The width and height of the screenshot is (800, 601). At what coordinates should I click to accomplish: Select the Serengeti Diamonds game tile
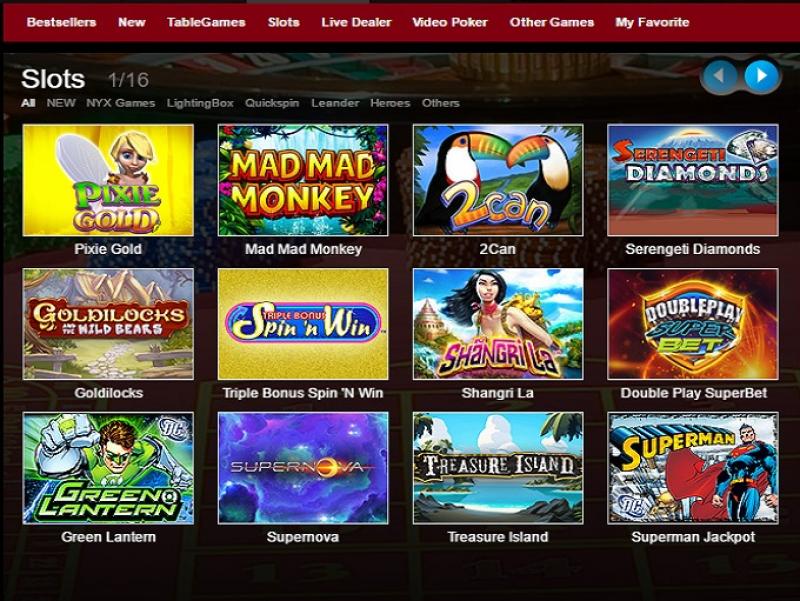coord(693,180)
